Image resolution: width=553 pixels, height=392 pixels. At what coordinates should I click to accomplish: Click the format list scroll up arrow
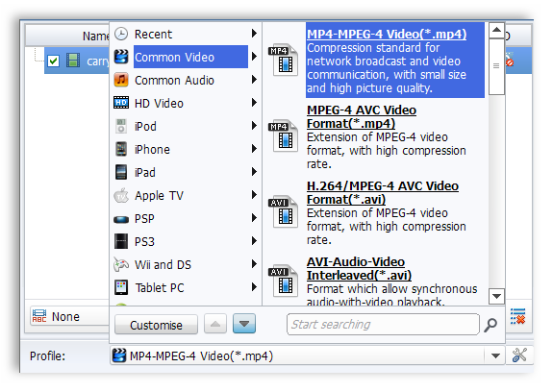[496, 31]
